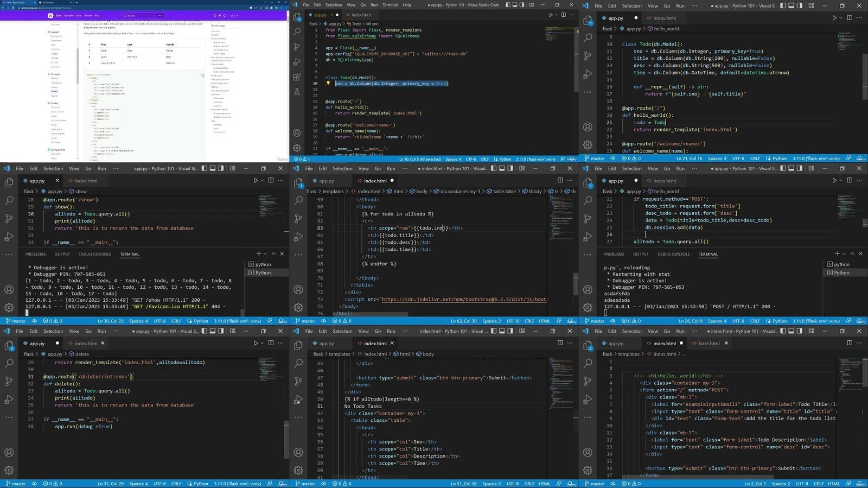868x488 pixels.
Task: Toggle Secondary Side Bar in Ln 26, Col 9 window
Action: pos(800,168)
